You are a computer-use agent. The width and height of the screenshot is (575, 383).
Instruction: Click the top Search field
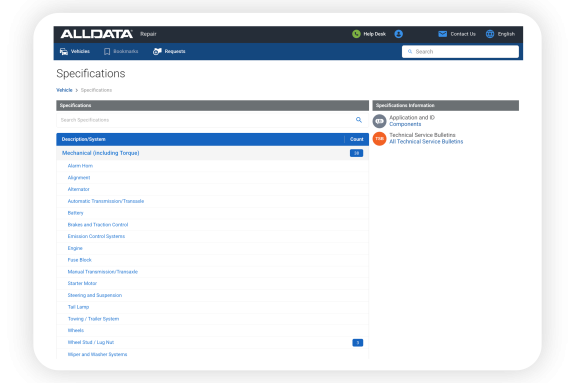pos(460,52)
